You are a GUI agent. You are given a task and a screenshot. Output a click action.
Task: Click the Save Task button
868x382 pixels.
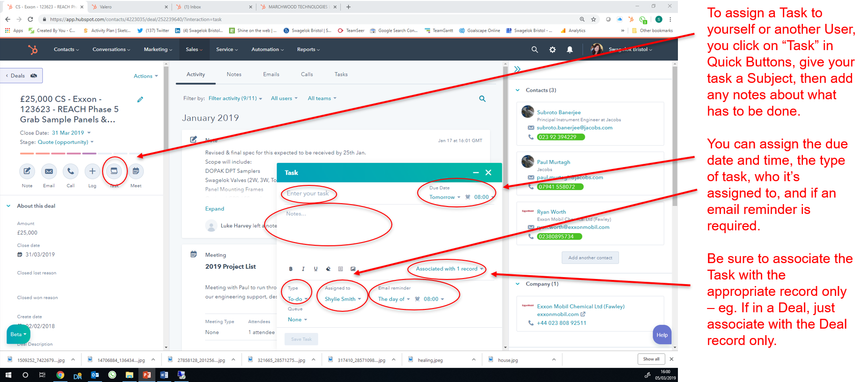pyautogui.click(x=302, y=339)
